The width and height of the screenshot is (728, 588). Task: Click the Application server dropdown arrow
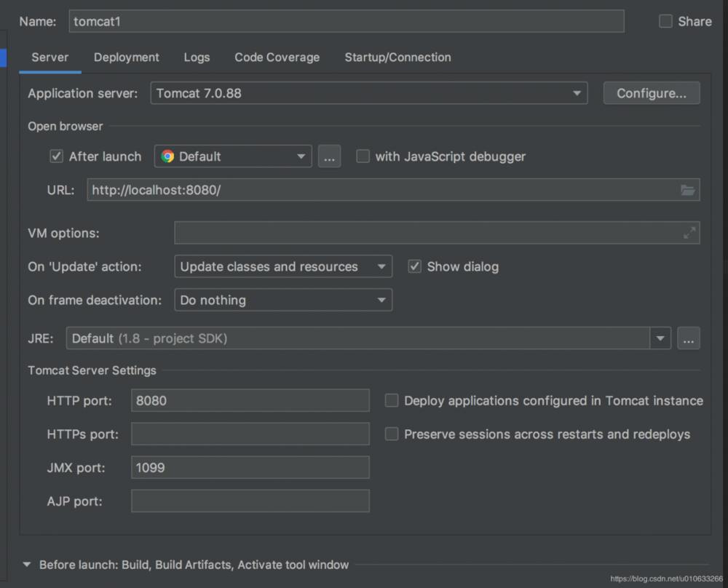click(x=576, y=92)
